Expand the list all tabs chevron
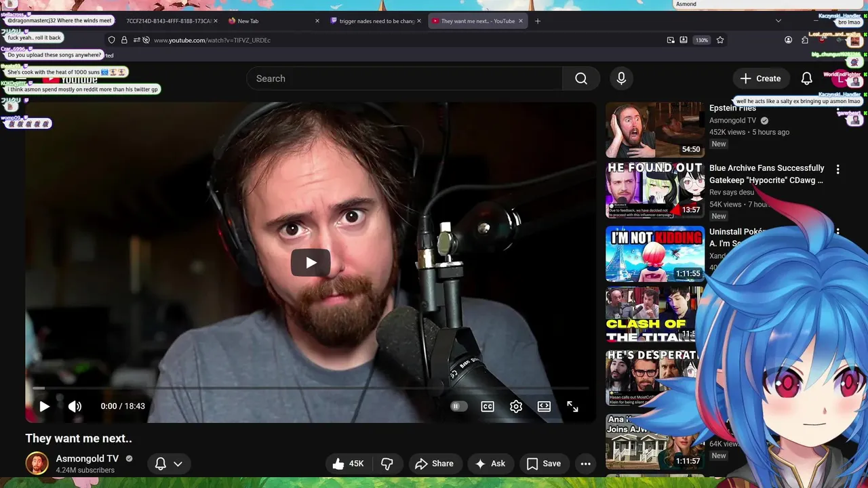The height and width of the screenshot is (488, 868). [x=778, y=21]
